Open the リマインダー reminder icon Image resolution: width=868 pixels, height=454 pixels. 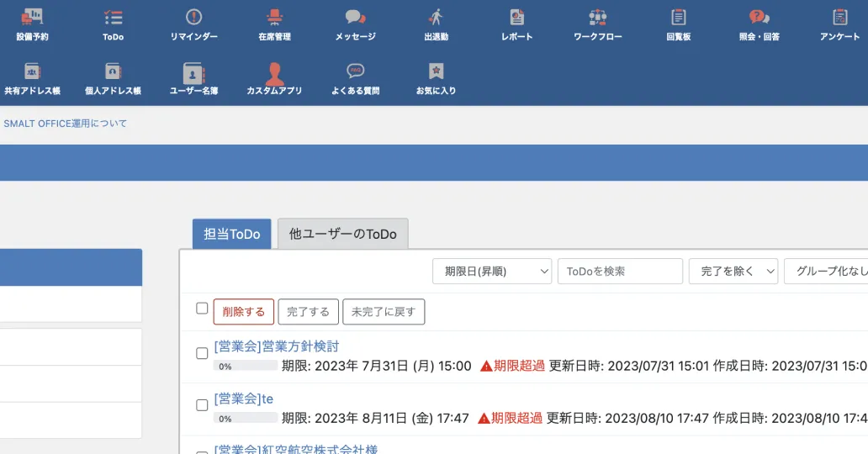(x=193, y=24)
